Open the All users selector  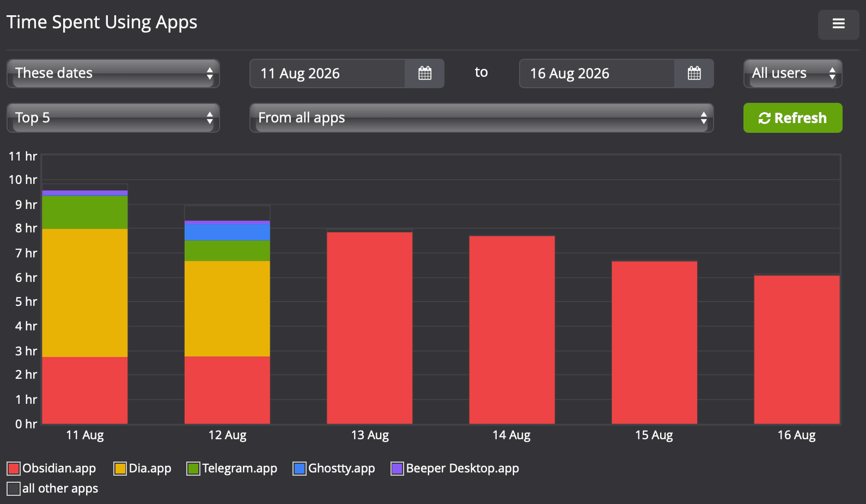792,73
